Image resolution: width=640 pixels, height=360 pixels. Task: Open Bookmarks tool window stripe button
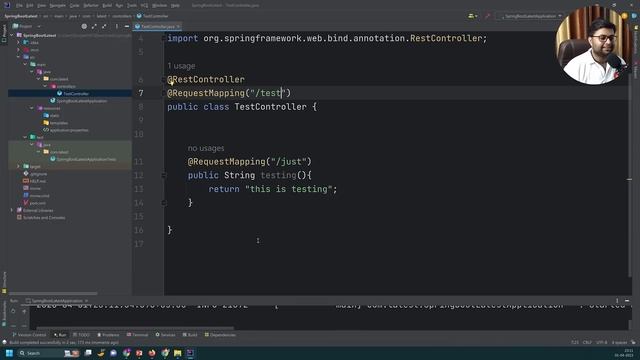click(x=4, y=314)
